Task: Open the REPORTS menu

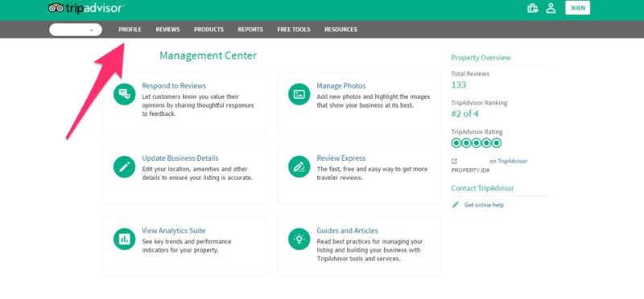Action: pos(250,30)
